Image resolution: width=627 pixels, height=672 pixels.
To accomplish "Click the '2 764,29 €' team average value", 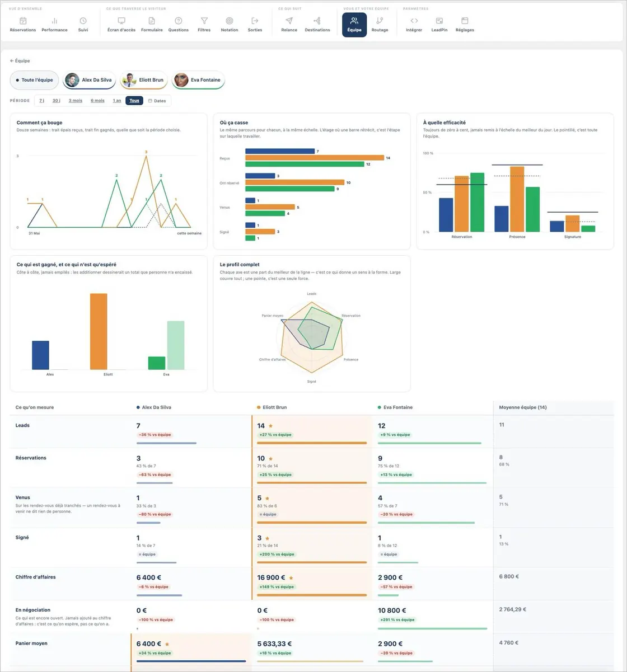I will (513, 609).
